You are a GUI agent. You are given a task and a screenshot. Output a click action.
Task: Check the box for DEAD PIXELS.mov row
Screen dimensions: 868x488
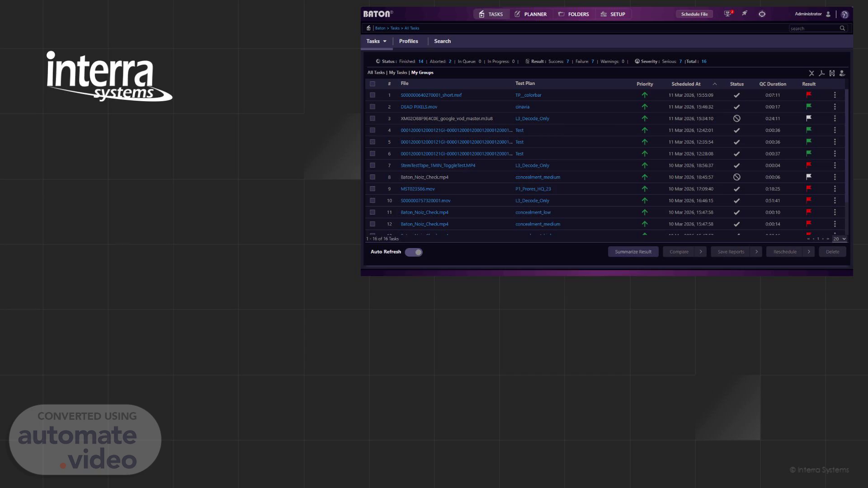pyautogui.click(x=373, y=107)
